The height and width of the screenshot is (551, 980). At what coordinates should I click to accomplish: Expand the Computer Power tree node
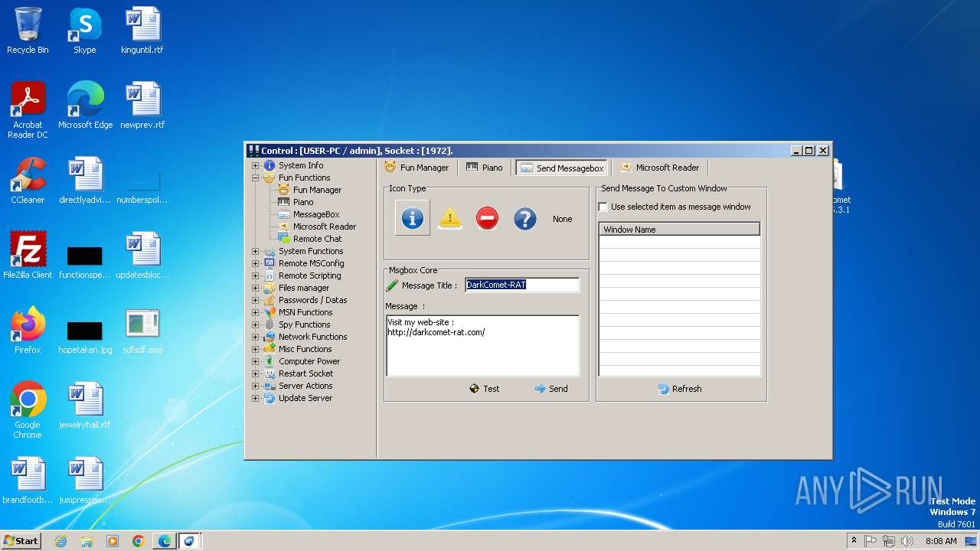(256, 361)
